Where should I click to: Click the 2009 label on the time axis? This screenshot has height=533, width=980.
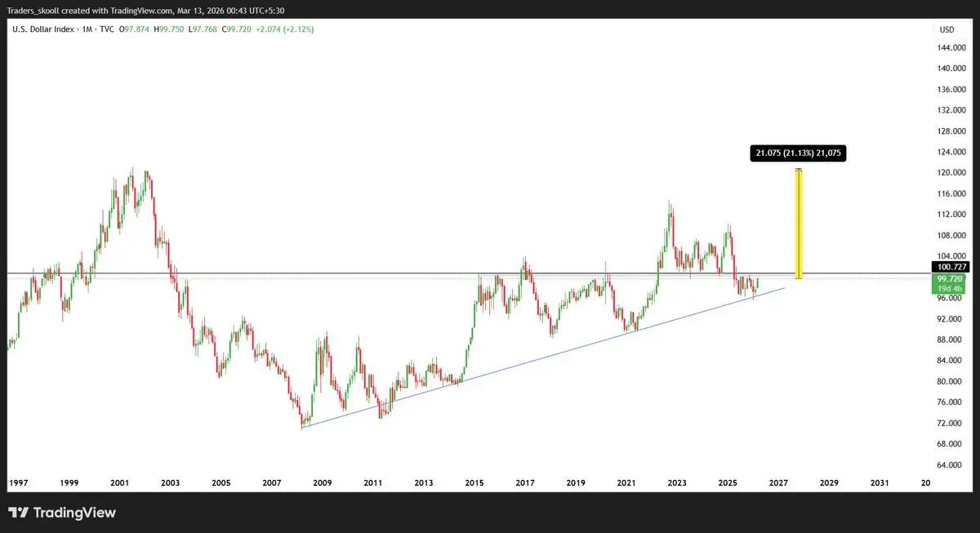[323, 483]
